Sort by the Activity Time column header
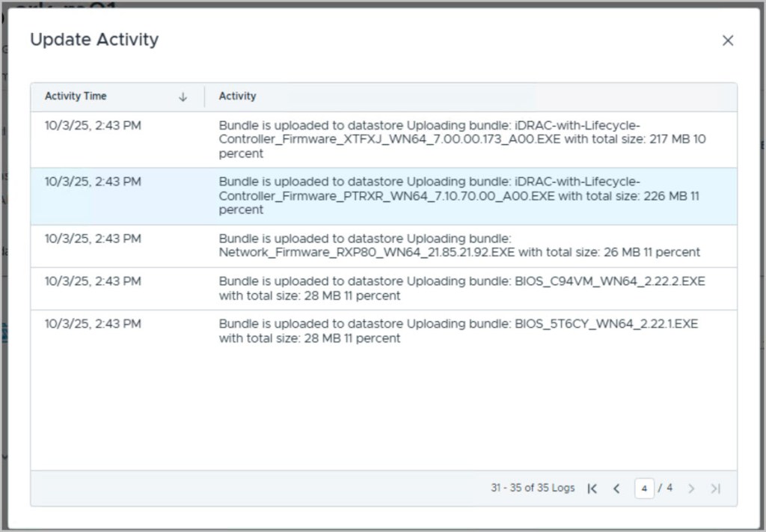This screenshot has height=532, width=766. point(76,97)
